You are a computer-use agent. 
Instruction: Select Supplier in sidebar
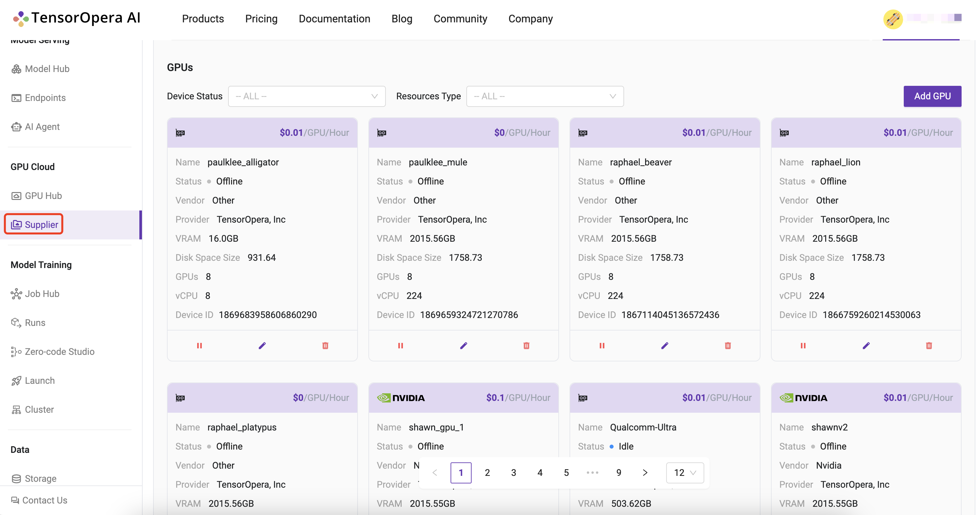click(34, 225)
